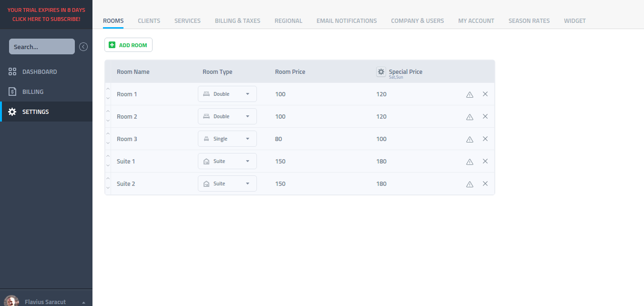Open Special Price gear settings
Viewport: 644px width, 306px height.
(381, 71)
